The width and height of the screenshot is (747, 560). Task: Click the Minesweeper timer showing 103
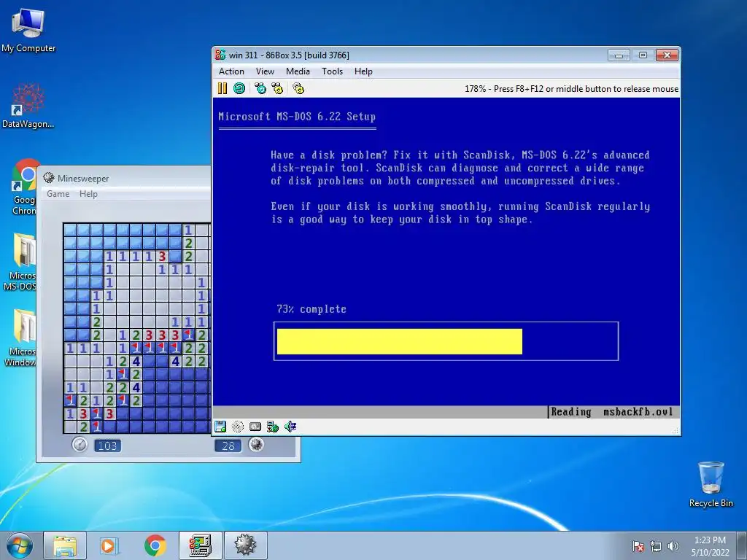pos(108,446)
